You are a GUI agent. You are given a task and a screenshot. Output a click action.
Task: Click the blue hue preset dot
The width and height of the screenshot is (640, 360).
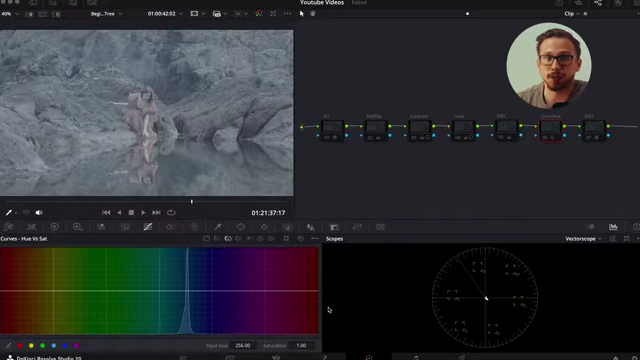(65, 346)
